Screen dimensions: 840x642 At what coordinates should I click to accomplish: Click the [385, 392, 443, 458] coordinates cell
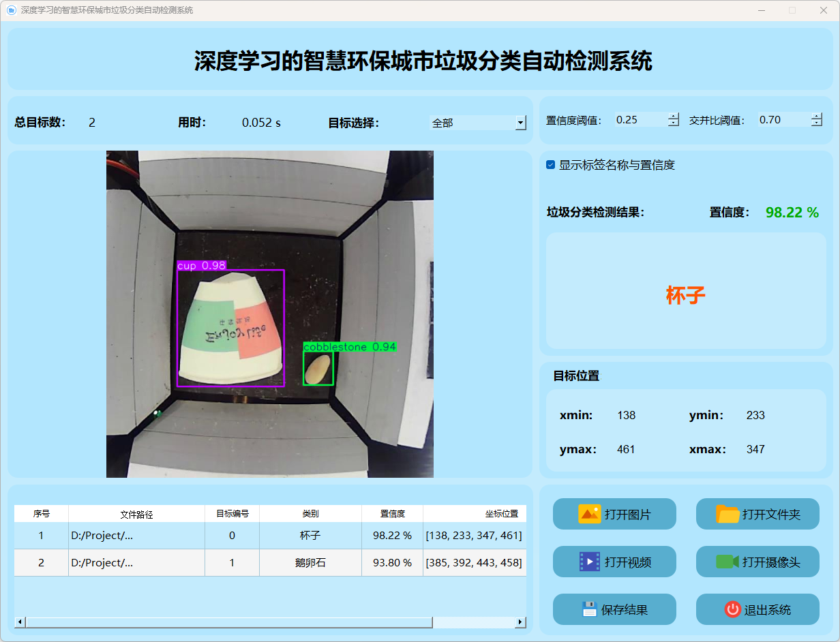(x=475, y=563)
